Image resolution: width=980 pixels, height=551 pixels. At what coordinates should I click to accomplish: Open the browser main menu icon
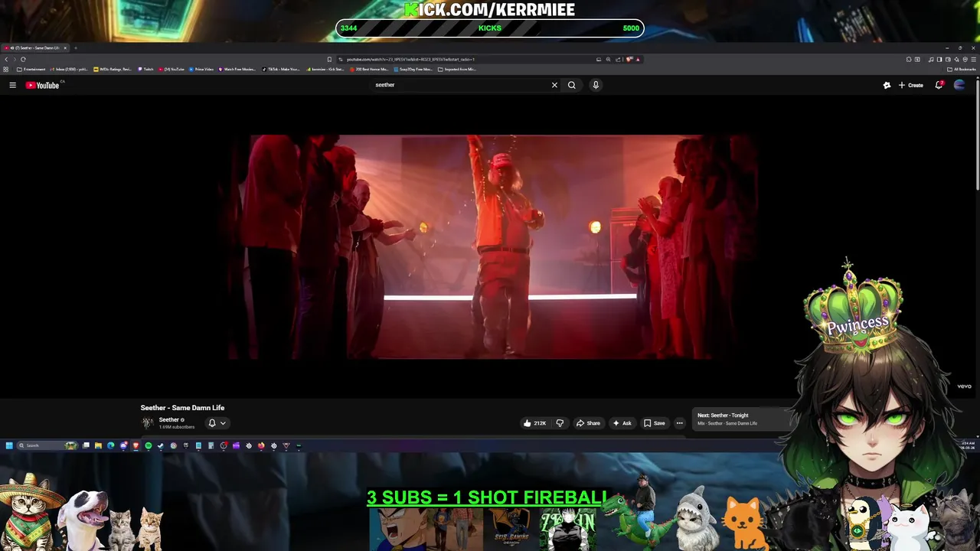pyautogui.click(x=973, y=59)
